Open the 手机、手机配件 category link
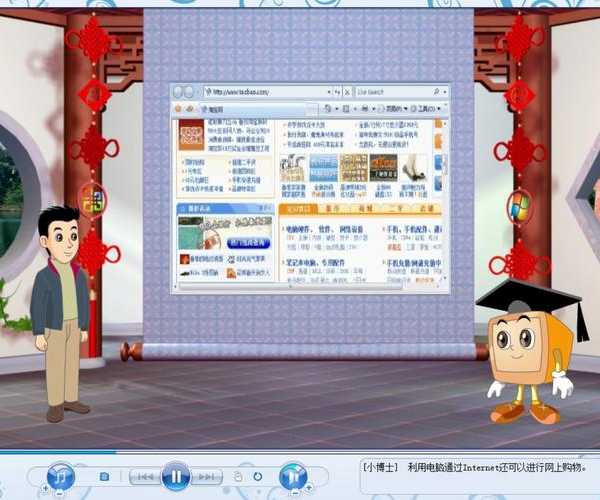The height and width of the screenshot is (500, 600). pos(414,230)
